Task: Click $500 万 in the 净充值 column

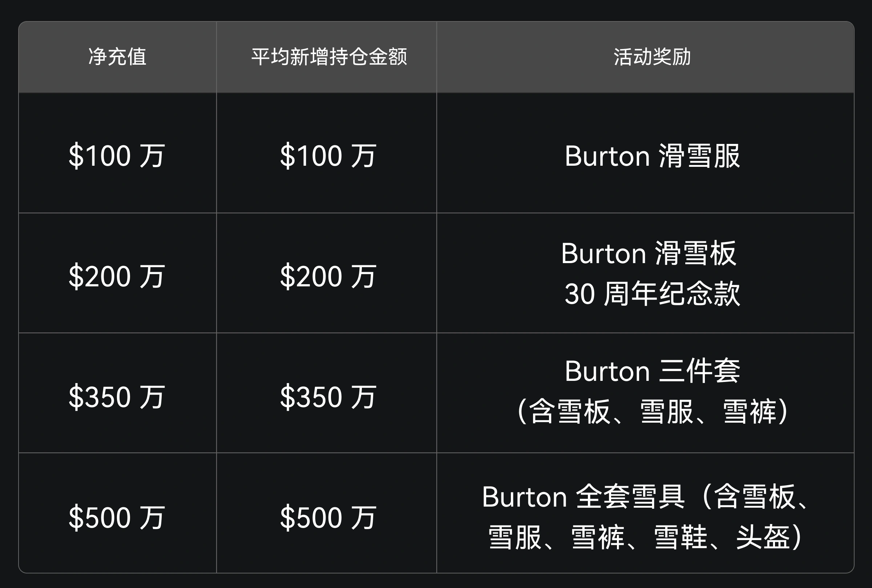Action: tap(117, 517)
